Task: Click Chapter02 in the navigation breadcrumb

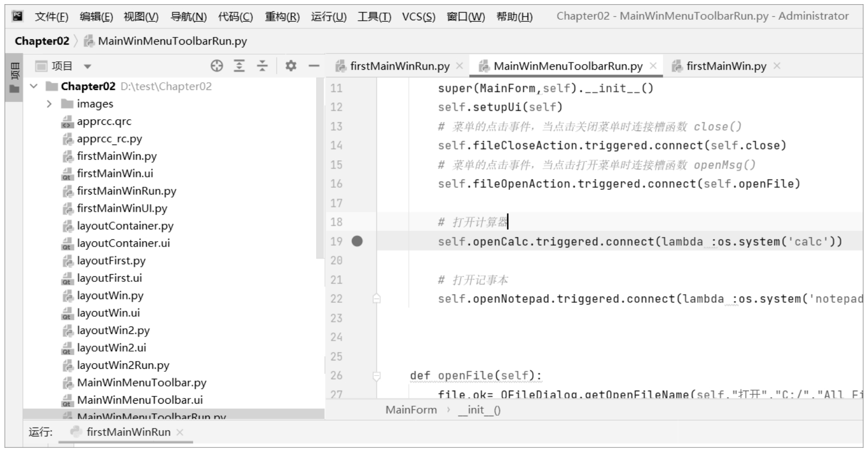Action: pos(42,41)
